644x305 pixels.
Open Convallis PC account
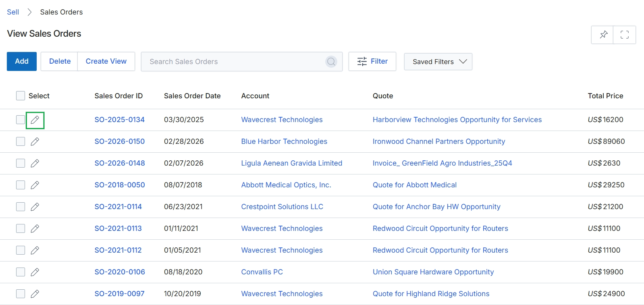[x=262, y=272]
